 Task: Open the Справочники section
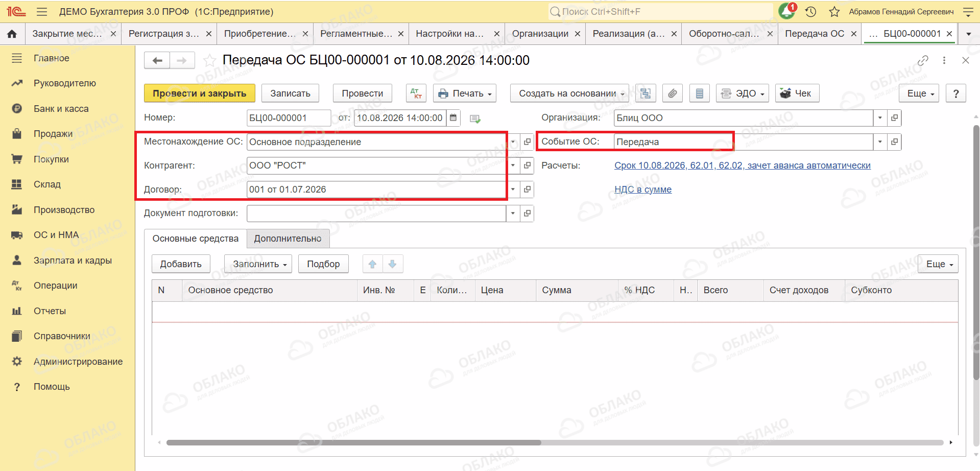coord(62,336)
